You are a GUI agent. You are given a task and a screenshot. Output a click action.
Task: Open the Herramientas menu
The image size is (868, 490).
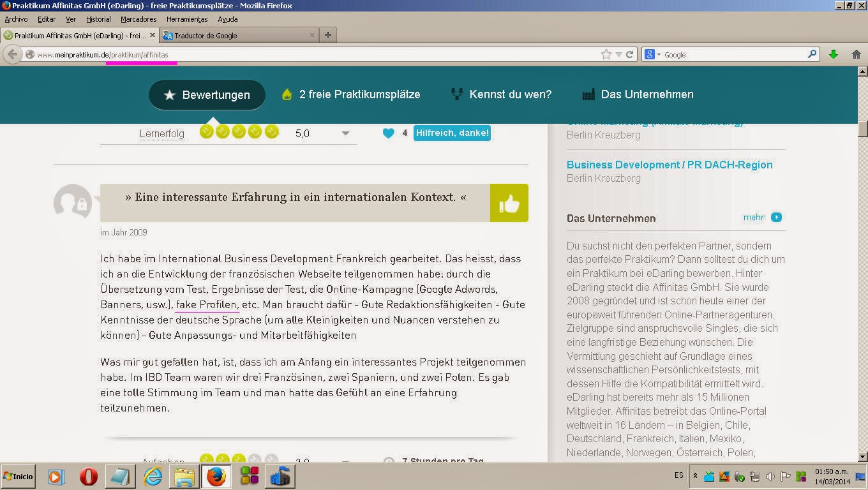187,19
